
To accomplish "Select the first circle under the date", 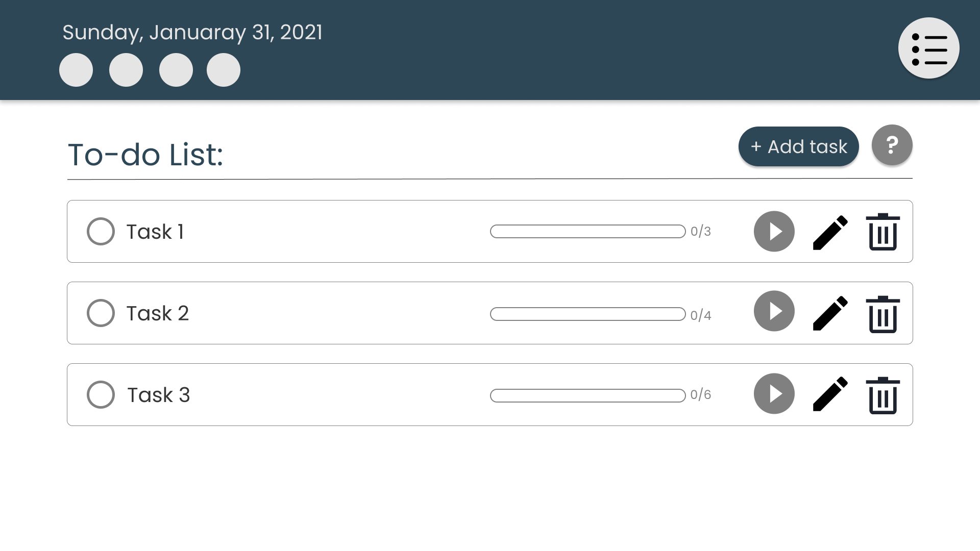I will (x=76, y=70).
